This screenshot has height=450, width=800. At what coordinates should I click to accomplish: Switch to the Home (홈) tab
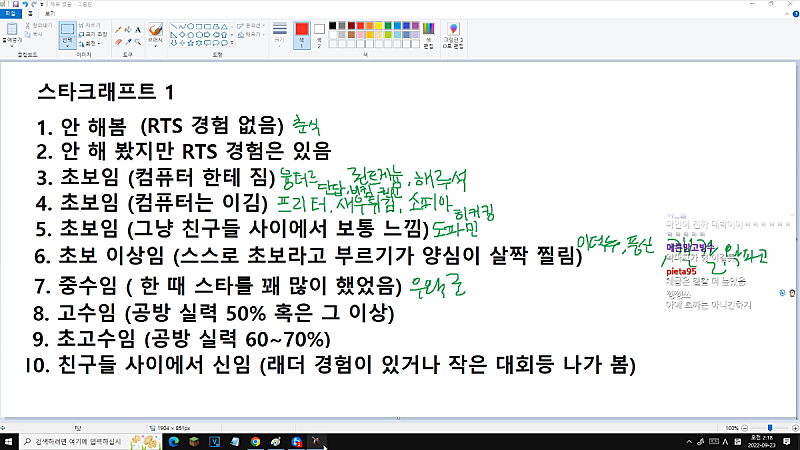tap(30, 14)
